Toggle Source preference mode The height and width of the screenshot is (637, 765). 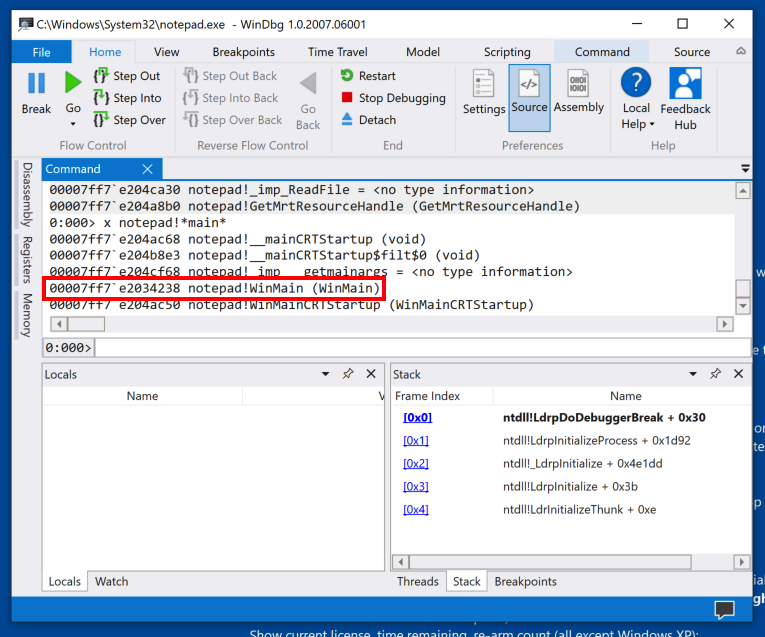(529, 98)
